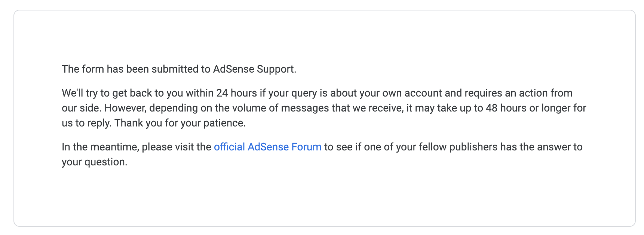644x235 pixels.
Task: Click "Thank you for your patience." sentence
Action: click(180, 123)
